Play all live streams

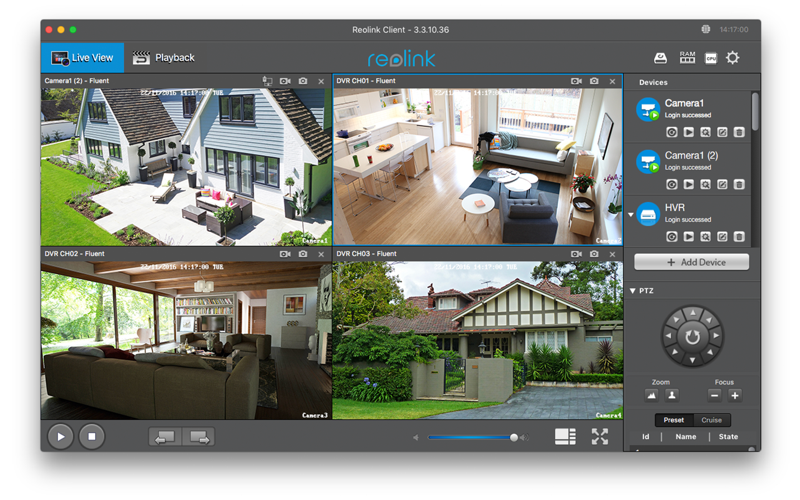61,437
